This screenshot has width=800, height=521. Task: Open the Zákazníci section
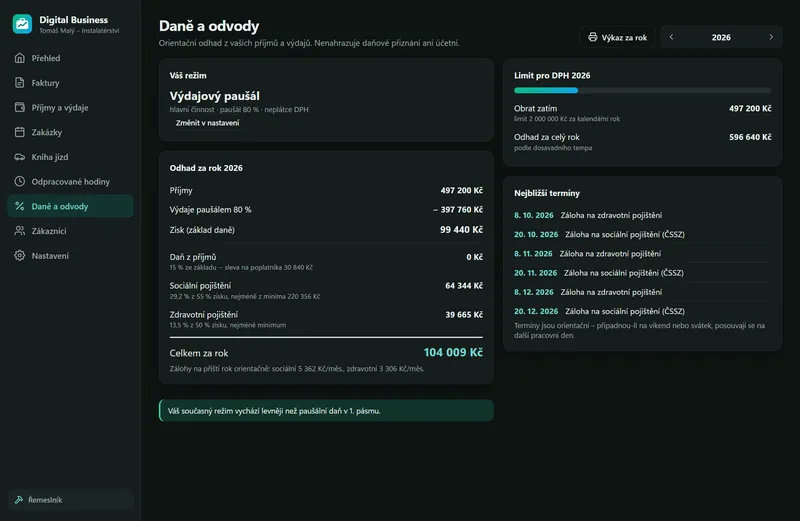coord(70,231)
